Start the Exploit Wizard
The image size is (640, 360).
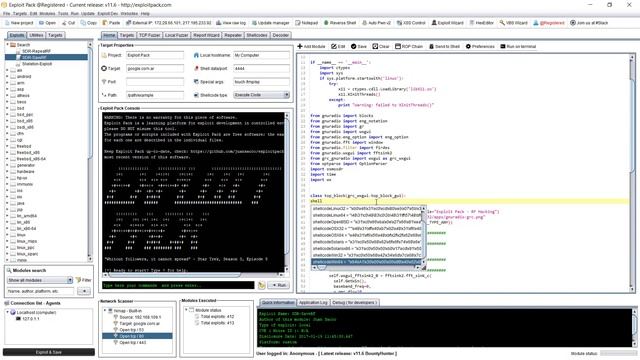coord(447,23)
